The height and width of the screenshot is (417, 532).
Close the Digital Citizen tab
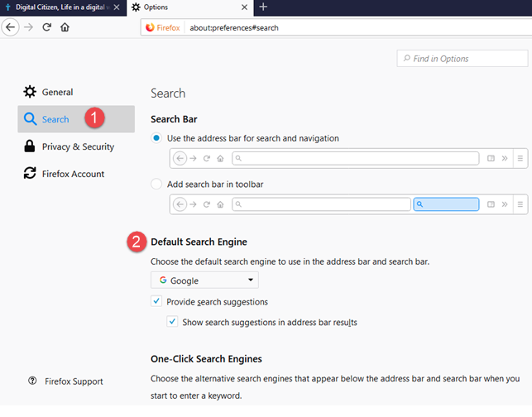coord(117,7)
